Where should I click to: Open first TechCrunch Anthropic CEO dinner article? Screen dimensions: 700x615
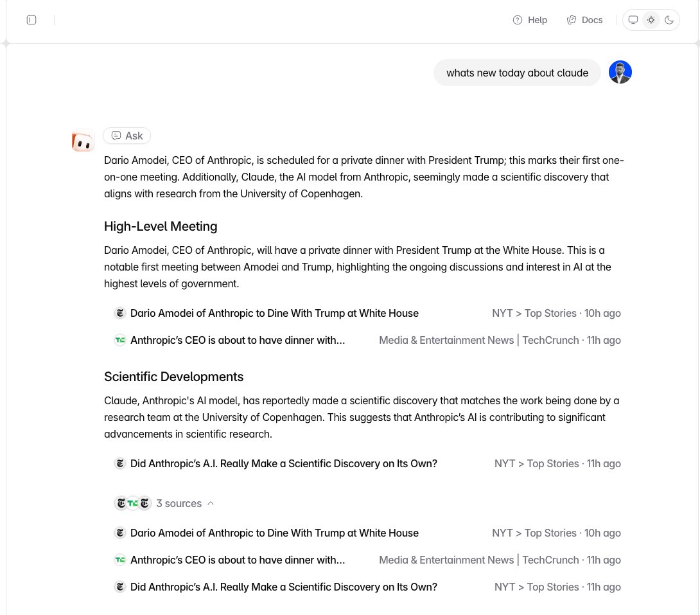click(x=238, y=341)
